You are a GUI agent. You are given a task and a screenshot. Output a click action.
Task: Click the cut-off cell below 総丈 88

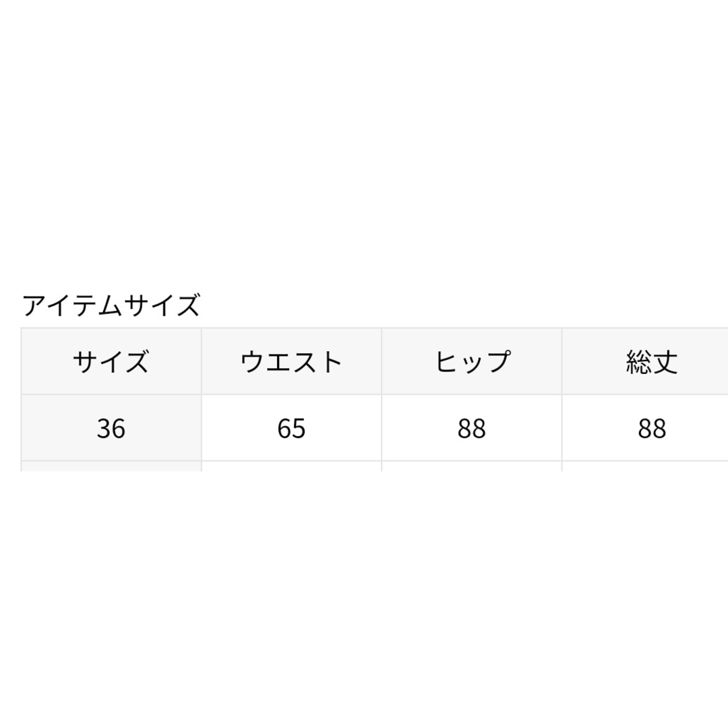[x=645, y=466]
